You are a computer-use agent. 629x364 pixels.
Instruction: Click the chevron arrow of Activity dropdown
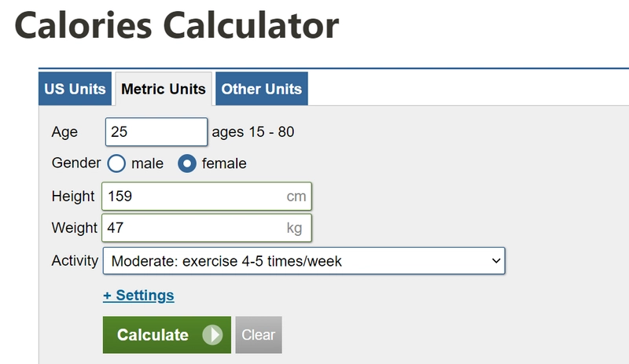tap(495, 261)
